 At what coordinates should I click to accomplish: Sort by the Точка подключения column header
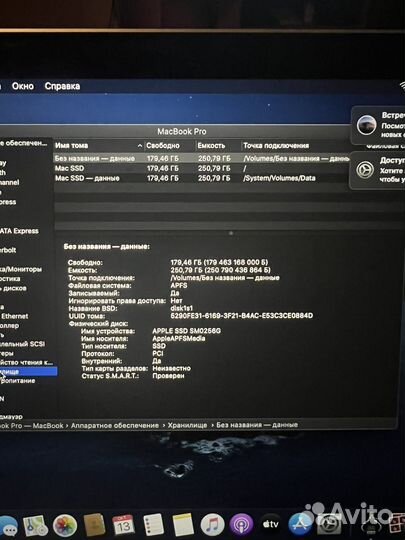click(276, 146)
